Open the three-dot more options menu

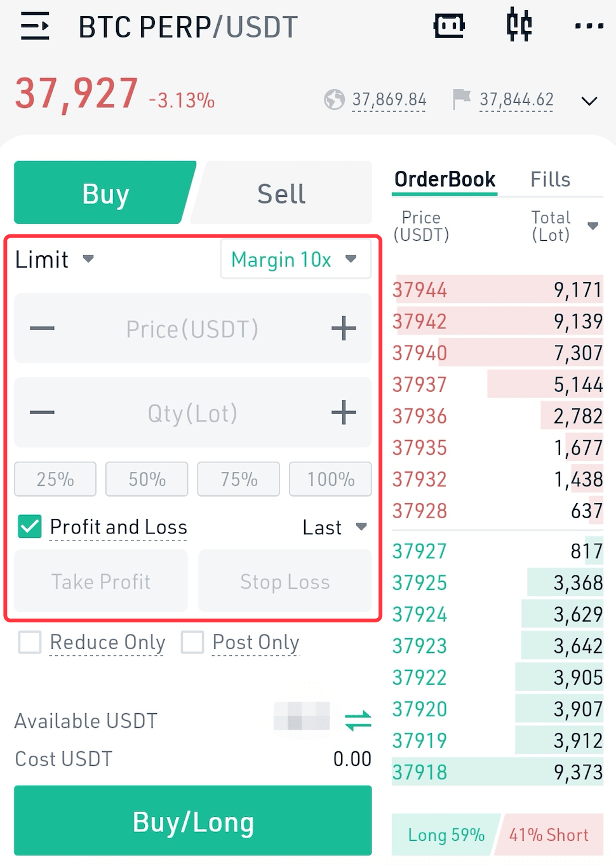click(x=589, y=26)
